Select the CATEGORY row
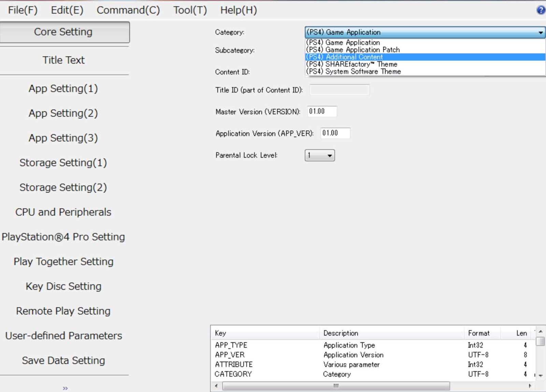Image resolution: width=546 pixels, height=392 pixels. pyautogui.click(x=373, y=374)
